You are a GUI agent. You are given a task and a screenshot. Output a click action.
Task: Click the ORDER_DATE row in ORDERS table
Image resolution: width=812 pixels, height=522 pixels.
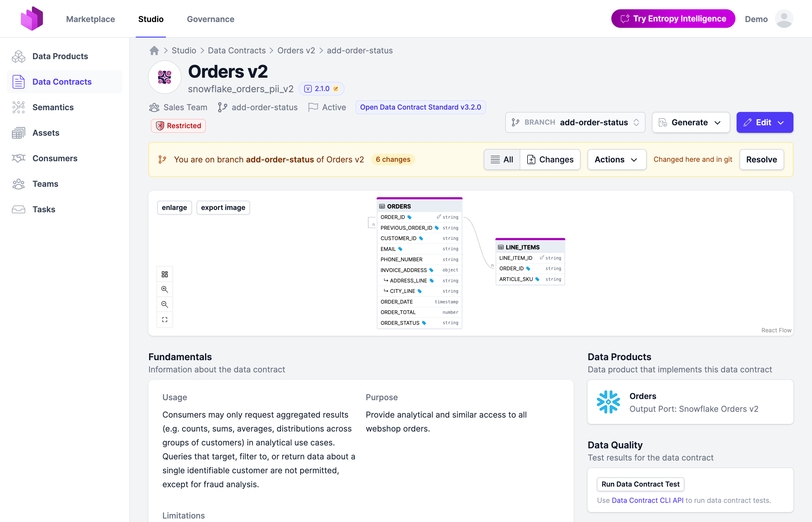[420, 302]
